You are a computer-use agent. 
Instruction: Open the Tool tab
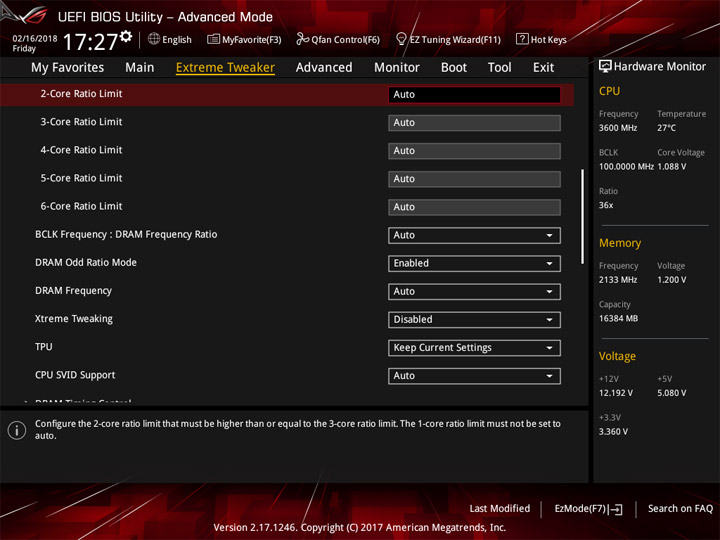pyautogui.click(x=500, y=68)
